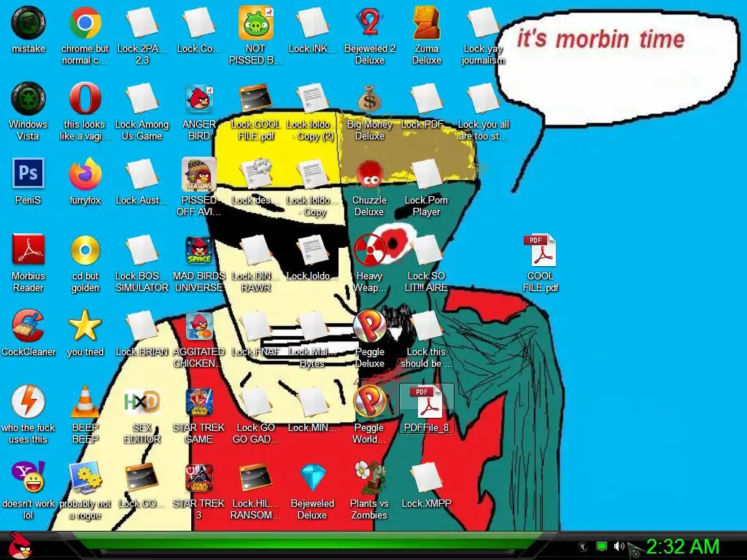Launch the Photoshop Ps icon
The image size is (747, 560).
pos(28,174)
